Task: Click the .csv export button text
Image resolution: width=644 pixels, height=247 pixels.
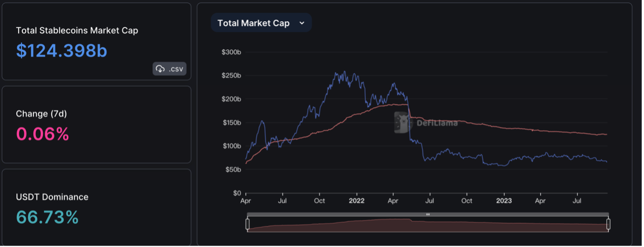Action: (176, 69)
